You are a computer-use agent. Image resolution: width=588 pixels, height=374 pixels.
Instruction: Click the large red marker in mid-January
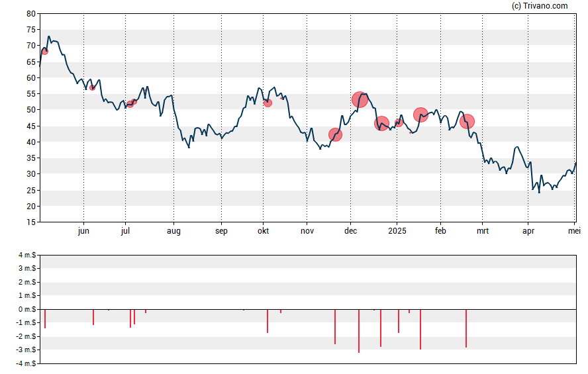(x=420, y=115)
